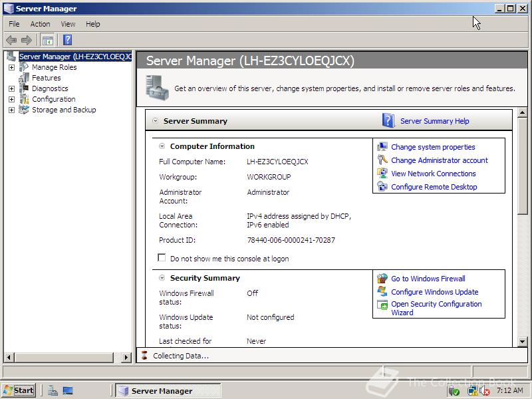Click Configure Remote Desktop link
This screenshot has height=399, width=532.
434,187
